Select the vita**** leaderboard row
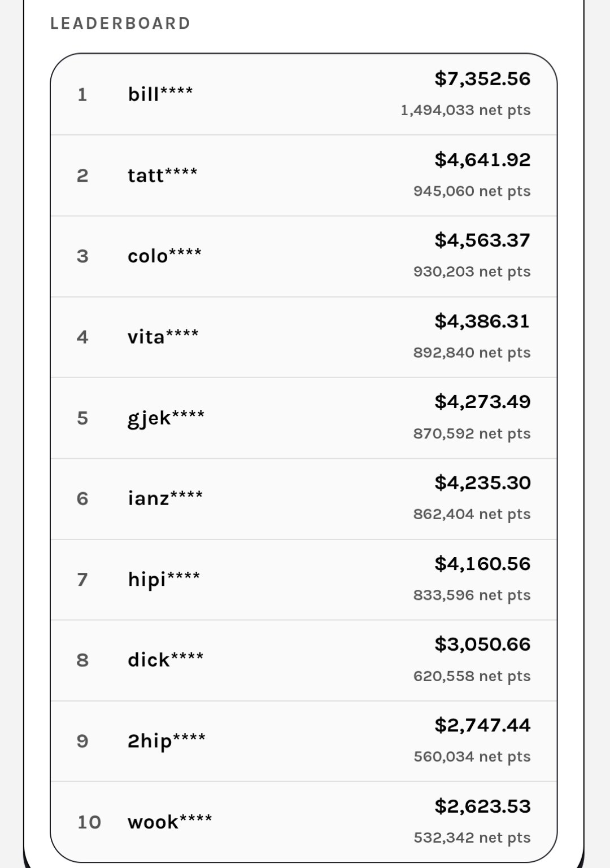 tap(304, 337)
